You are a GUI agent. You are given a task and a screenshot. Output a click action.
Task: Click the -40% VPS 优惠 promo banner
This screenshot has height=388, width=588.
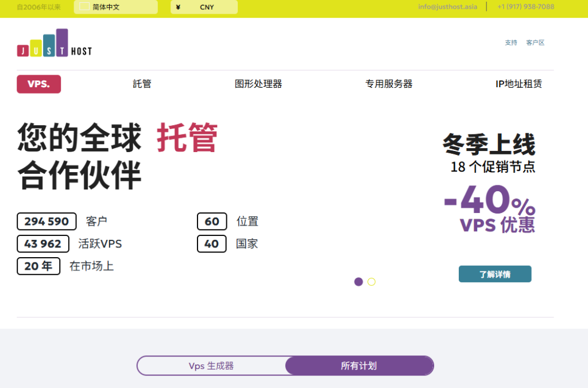tap(489, 208)
